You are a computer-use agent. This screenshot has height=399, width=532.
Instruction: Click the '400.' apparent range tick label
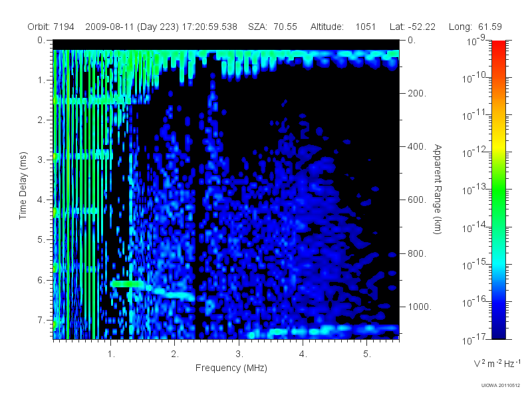coord(417,146)
